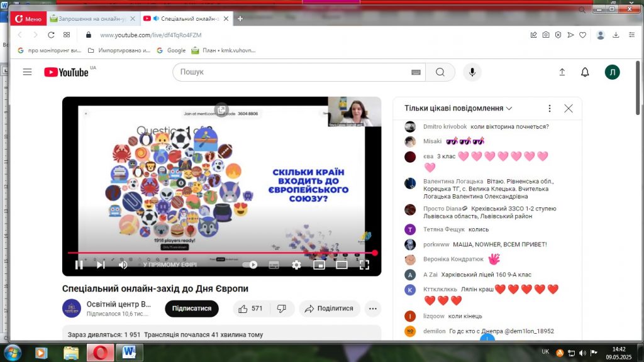The height and width of the screenshot is (362, 644).
Task: Click the red video progress bar
Action: pos(220,253)
